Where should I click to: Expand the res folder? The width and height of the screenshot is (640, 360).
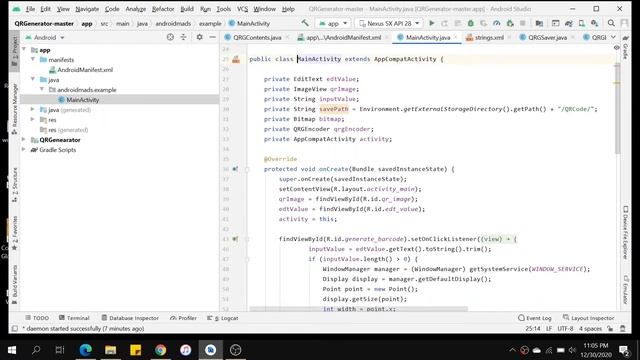(x=33, y=120)
